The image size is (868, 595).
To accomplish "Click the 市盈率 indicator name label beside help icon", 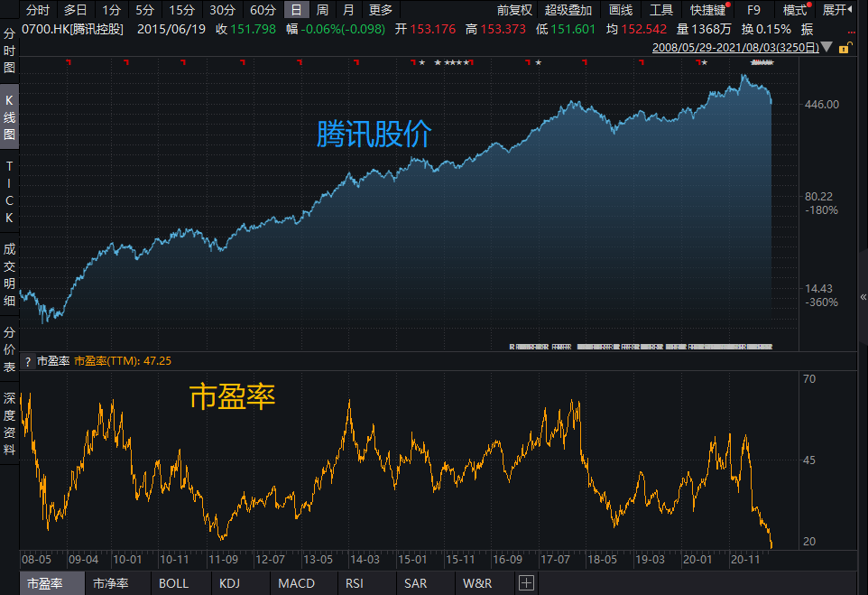I will click(53, 361).
